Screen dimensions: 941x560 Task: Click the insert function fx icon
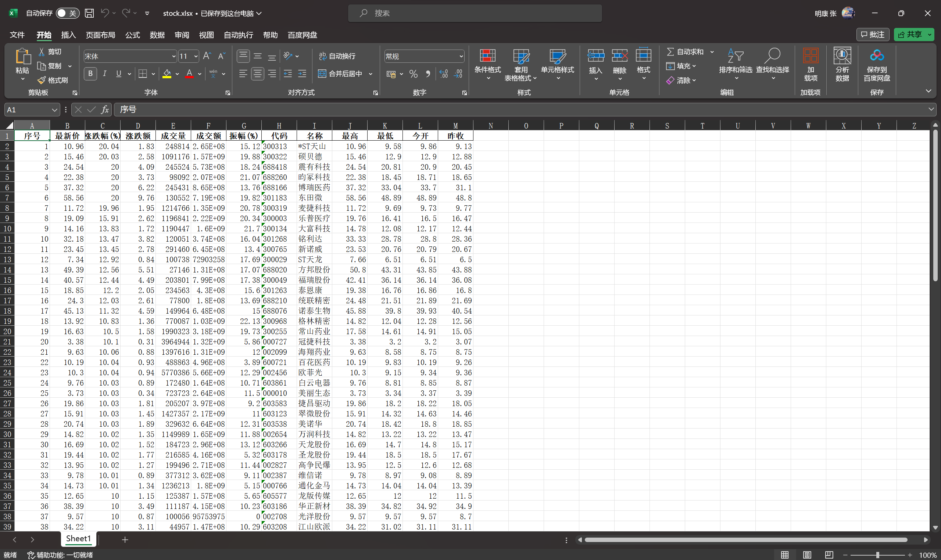click(x=105, y=109)
